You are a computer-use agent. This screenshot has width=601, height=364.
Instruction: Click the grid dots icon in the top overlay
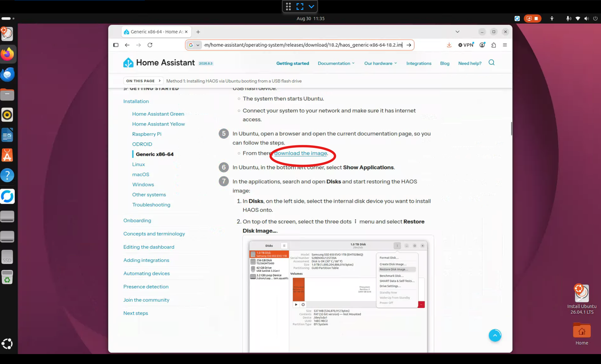pyautogui.click(x=288, y=6)
